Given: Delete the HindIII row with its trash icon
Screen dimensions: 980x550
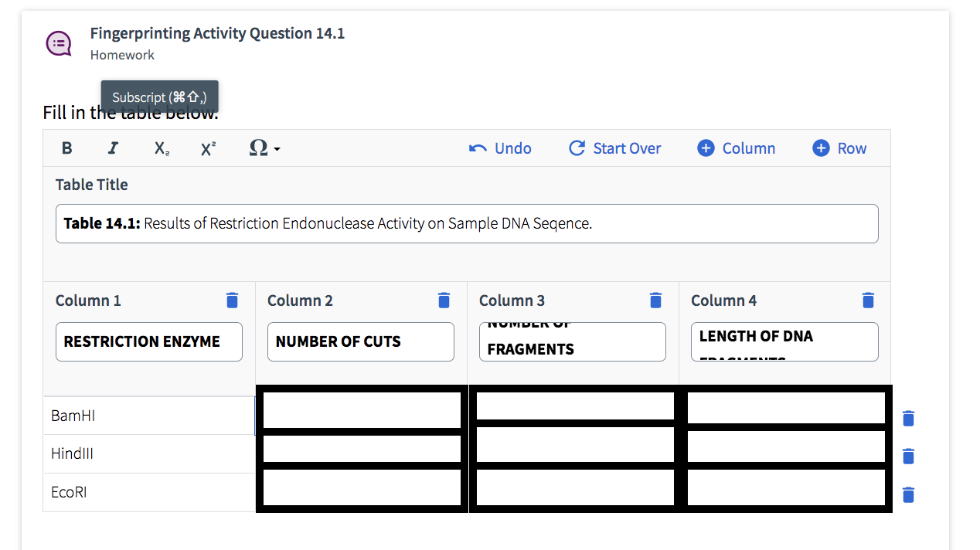Looking at the screenshot, I should click(908, 457).
